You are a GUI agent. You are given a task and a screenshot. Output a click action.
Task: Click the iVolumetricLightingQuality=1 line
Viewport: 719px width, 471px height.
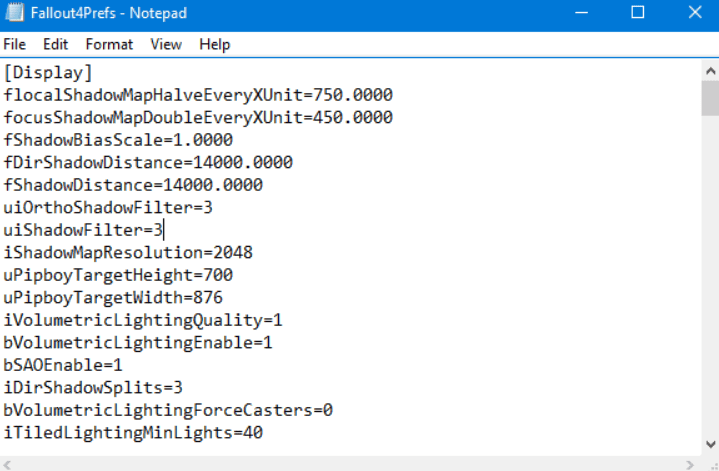pos(143,320)
